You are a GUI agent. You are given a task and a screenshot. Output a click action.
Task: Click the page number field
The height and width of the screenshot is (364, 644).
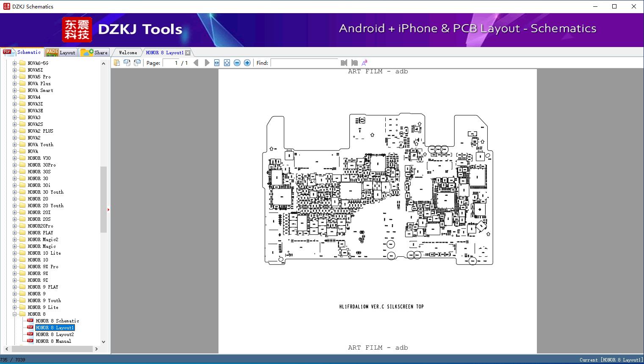pyautogui.click(x=171, y=63)
